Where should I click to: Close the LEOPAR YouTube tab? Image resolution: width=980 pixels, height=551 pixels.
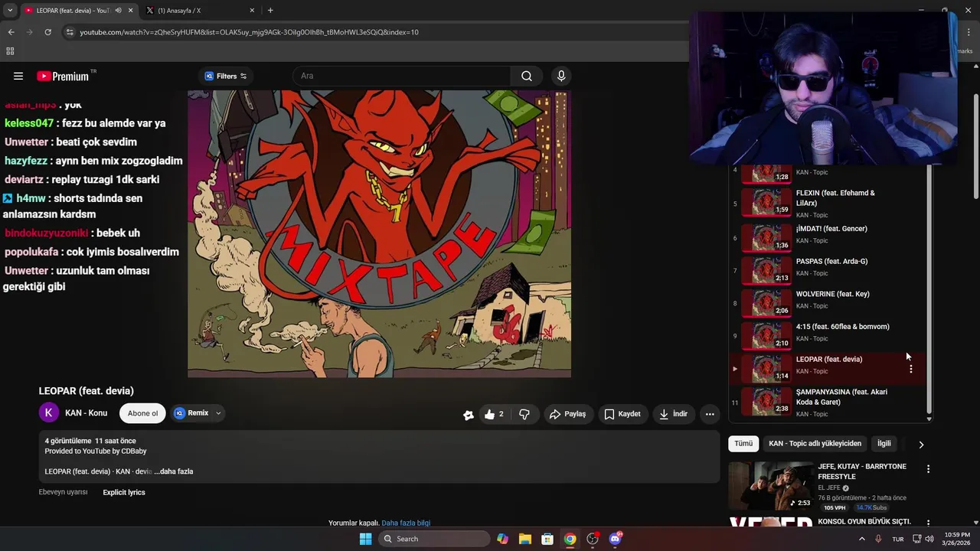pos(130,11)
